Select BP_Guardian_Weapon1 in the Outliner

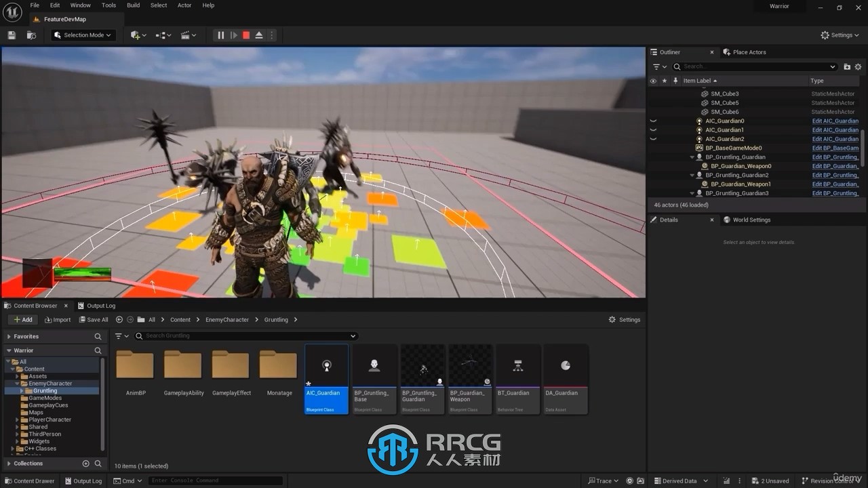coord(741,184)
